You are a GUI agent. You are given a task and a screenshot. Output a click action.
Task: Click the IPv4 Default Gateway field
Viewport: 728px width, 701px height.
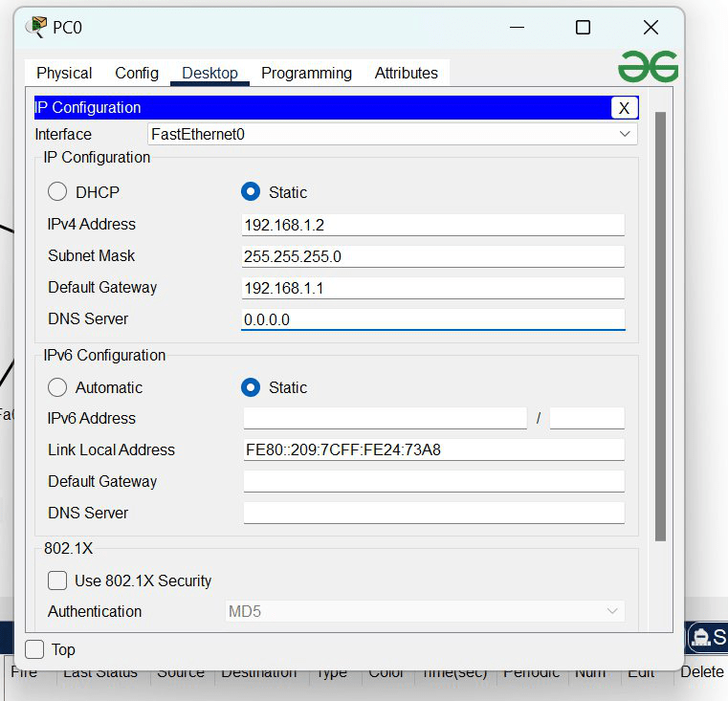[x=432, y=288]
